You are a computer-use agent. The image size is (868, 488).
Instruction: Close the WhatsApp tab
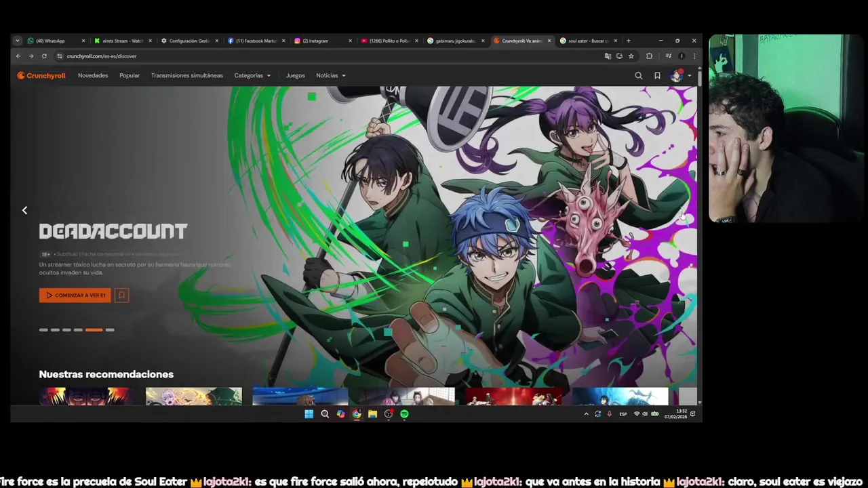coord(83,41)
